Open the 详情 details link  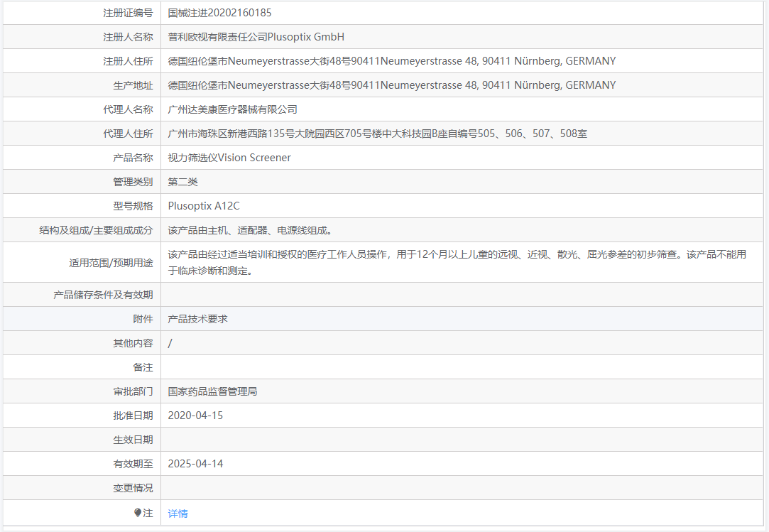[178, 514]
